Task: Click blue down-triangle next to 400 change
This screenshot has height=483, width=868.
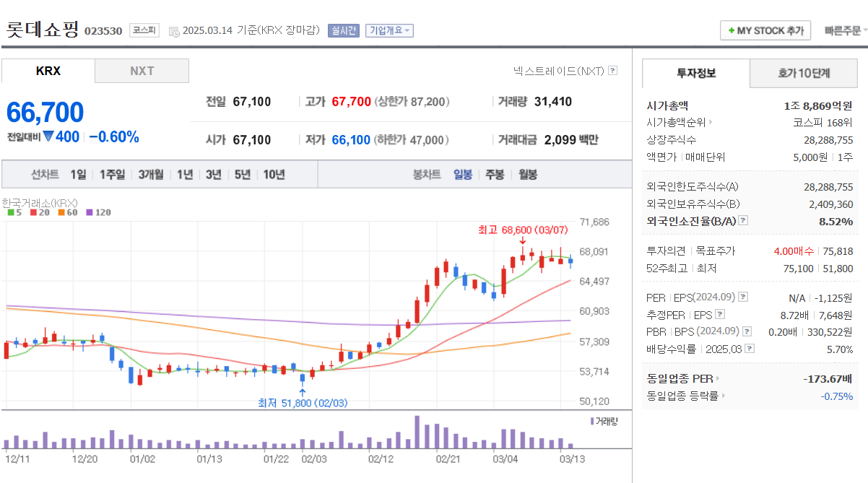Action: (x=48, y=136)
